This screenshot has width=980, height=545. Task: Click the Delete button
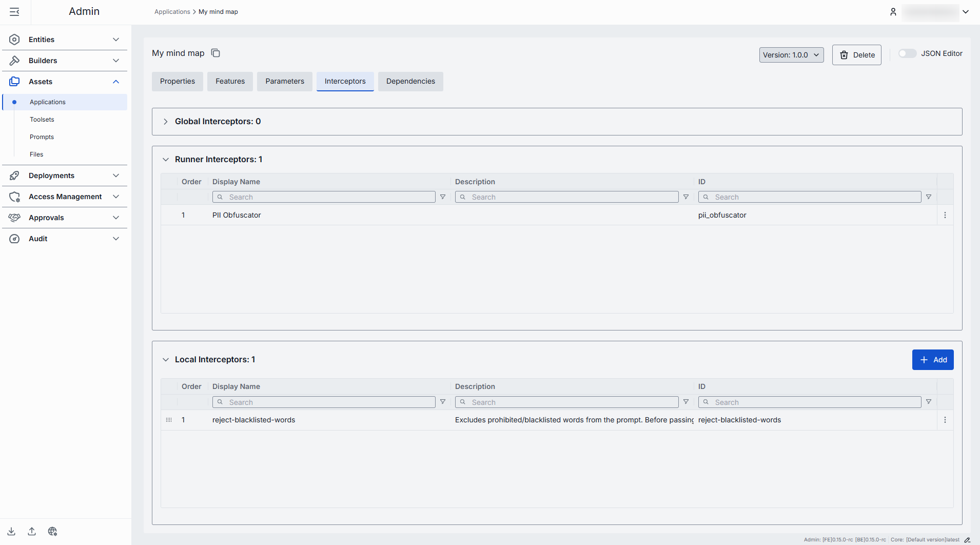click(x=856, y=55)
